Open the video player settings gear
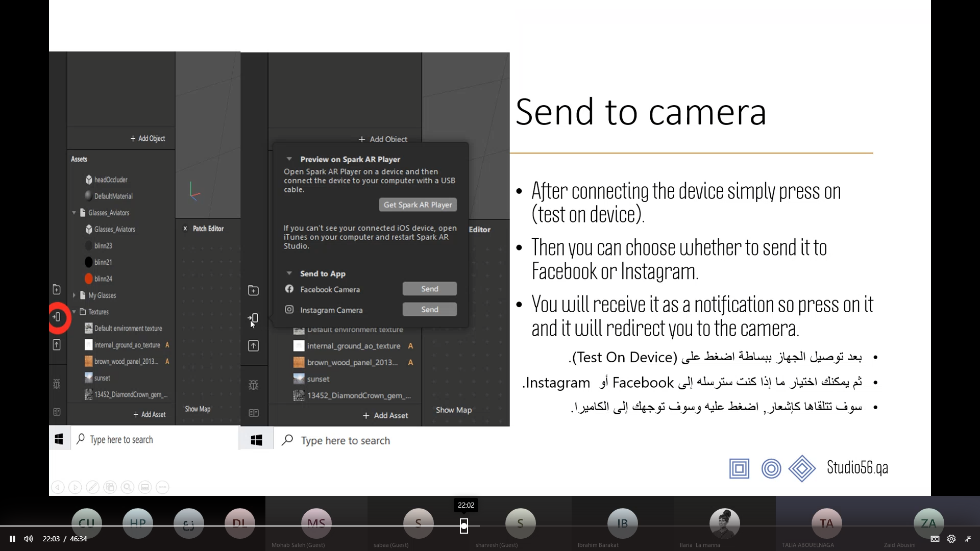This screenshot has width=980, height=551. click(x=951, y=539)
